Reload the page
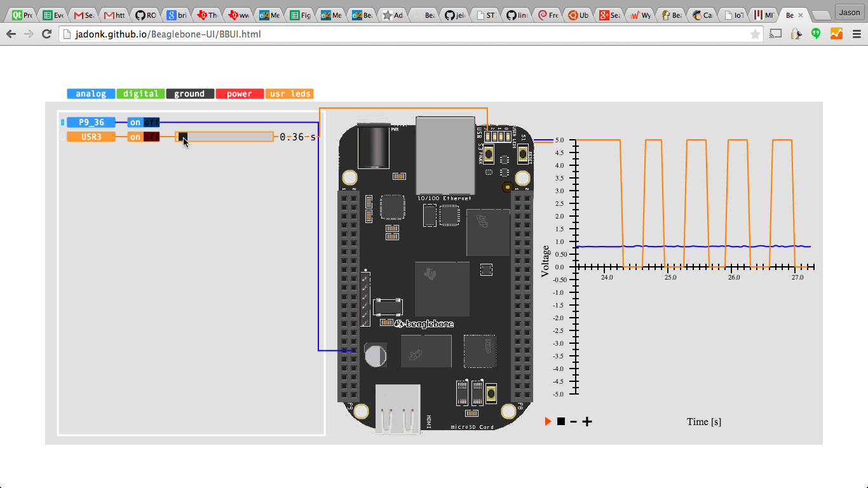This screenshot has width=868, height=488. 46,34
